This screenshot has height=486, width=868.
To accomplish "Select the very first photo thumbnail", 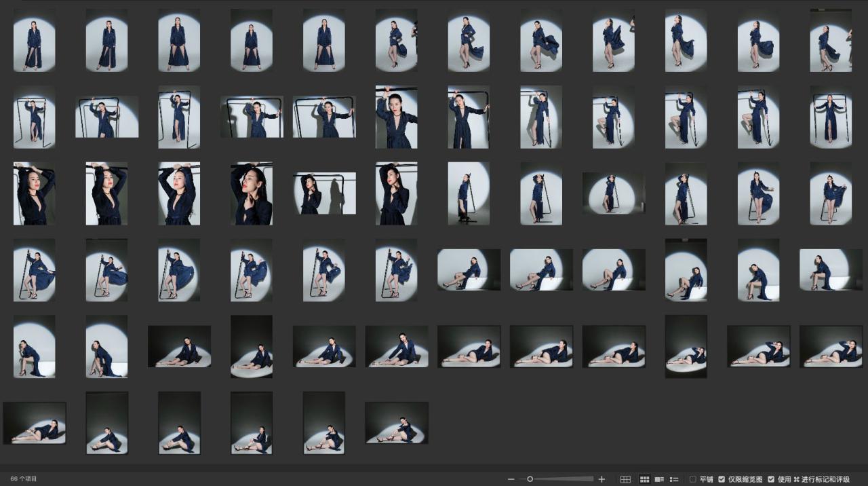I will [34, 41].
